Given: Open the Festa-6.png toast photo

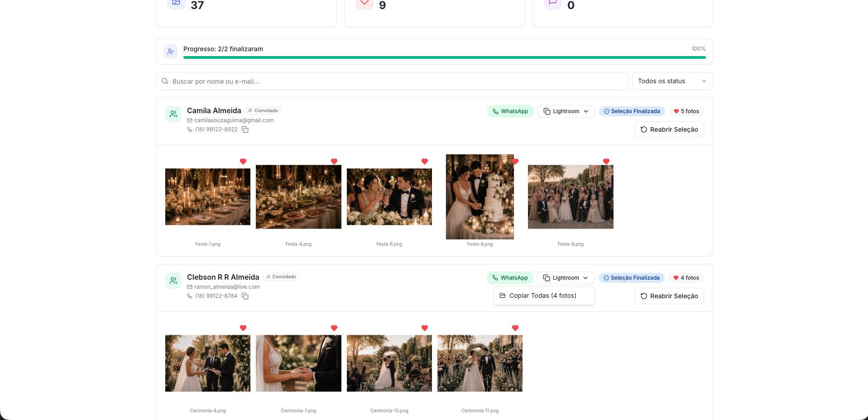Looking at the screenshot, I should pos(389,197).
